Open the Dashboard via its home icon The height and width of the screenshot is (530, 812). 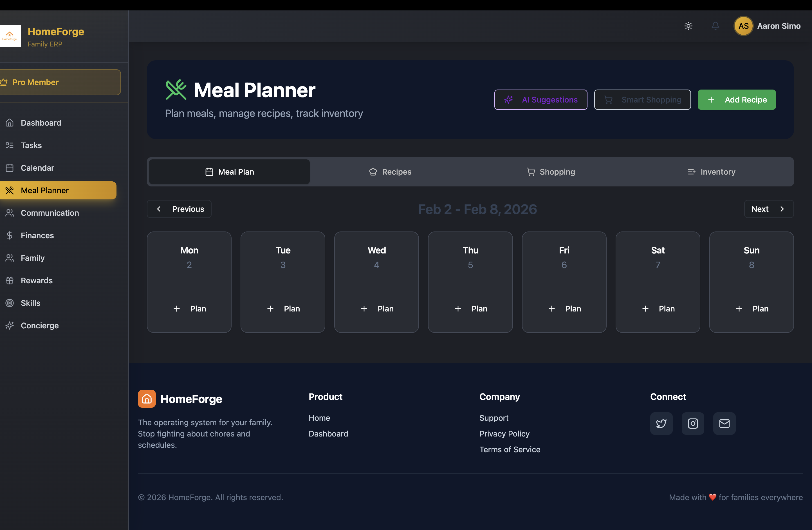click(x=10, y=123)
